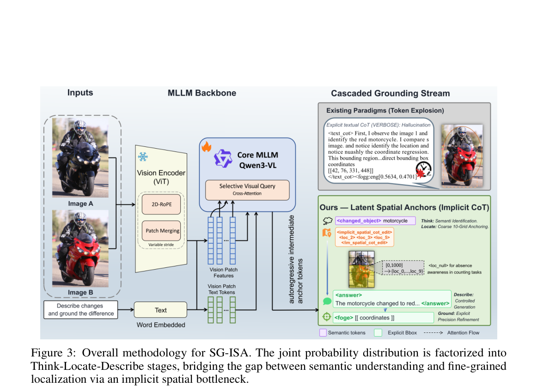Screen dimensions: 537x392
Task: Click the "Core MLLM Qwen3-VL" label
Action: click(x=258, y=160)
